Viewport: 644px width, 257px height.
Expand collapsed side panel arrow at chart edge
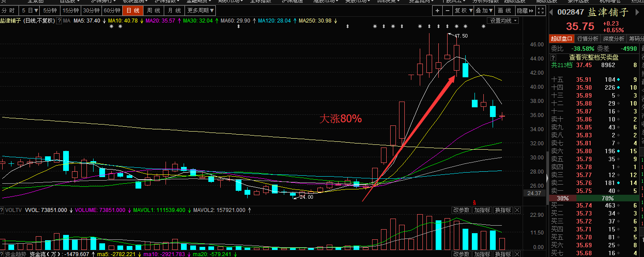pos(547,178)
